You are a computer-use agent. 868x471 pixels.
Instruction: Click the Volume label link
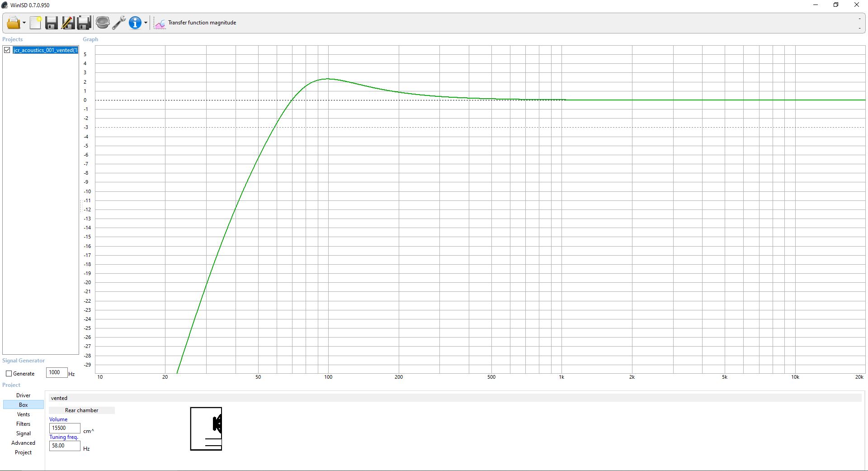[58, 419]
